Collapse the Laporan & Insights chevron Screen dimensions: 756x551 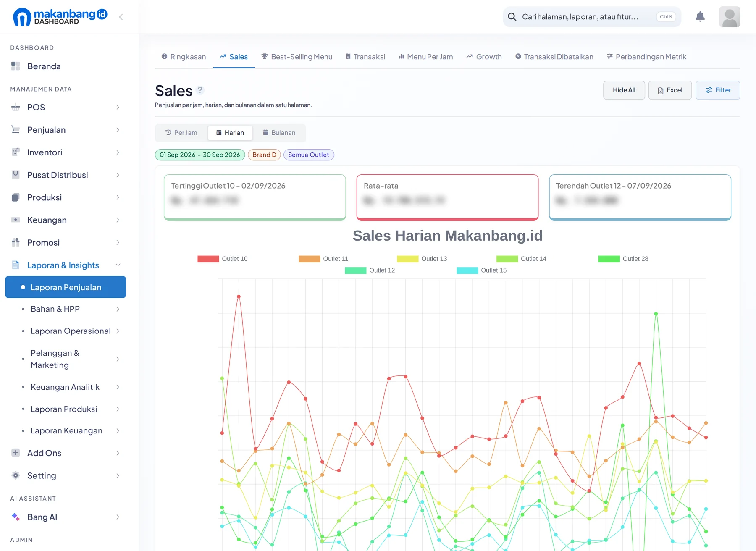tap(118, 265)
